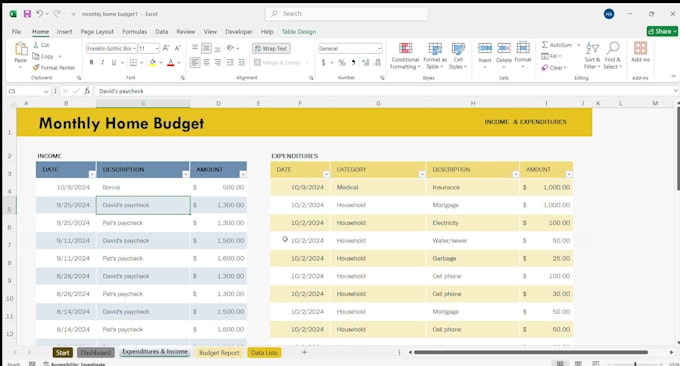Click Clear eraser icon

pyautogui.click(x=545, y=68)
